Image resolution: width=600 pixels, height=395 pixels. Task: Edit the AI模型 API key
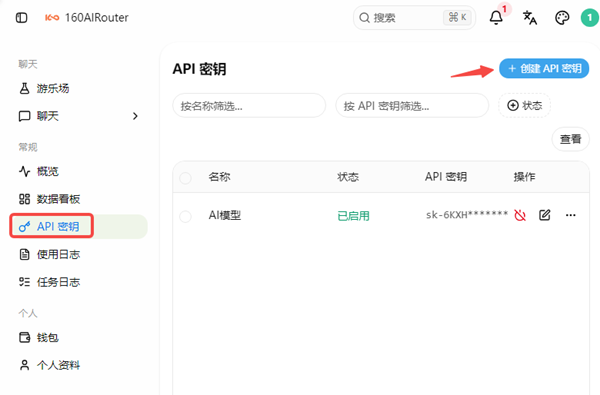(x=545, y=215)
